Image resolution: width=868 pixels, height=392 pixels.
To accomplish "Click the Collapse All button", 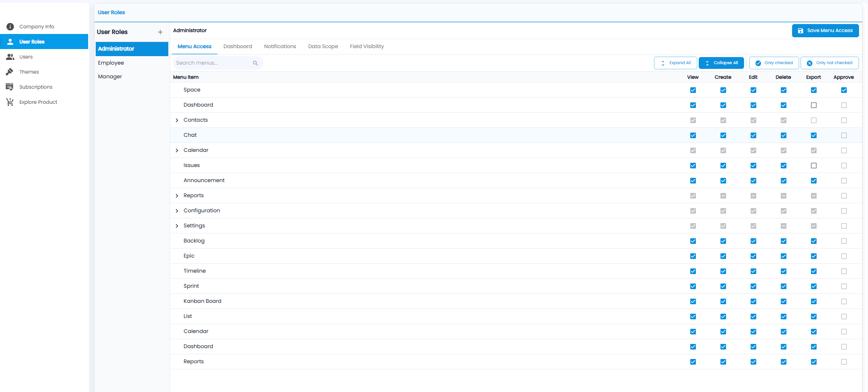I will point(721,63).
